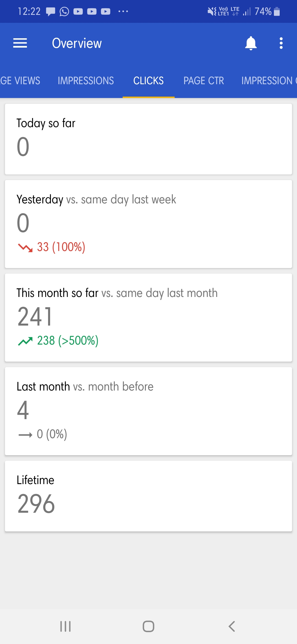Screen dimensions: 297x644
Task: Select the Clicks tab
Action: click(148, 81)
